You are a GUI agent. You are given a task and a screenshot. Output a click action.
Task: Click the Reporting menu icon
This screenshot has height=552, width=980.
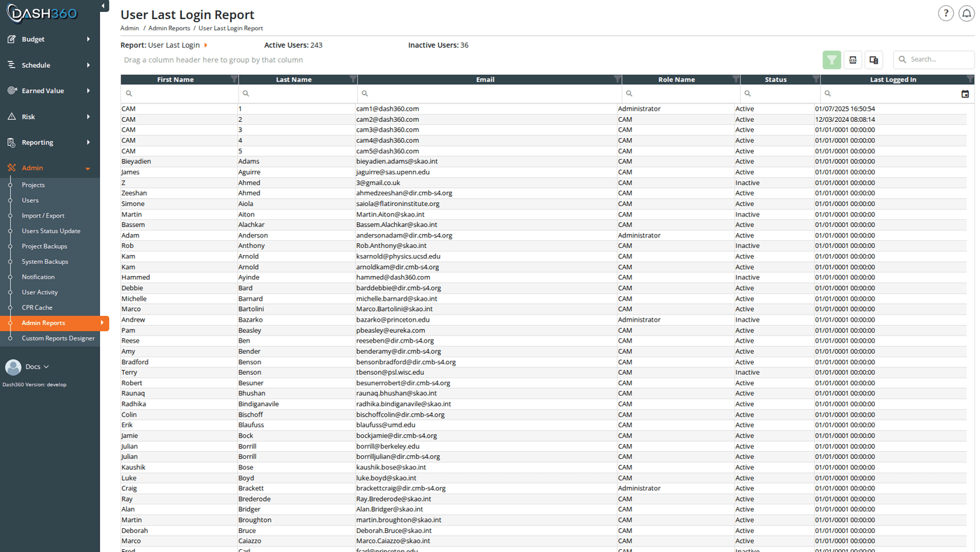(11, 142)
